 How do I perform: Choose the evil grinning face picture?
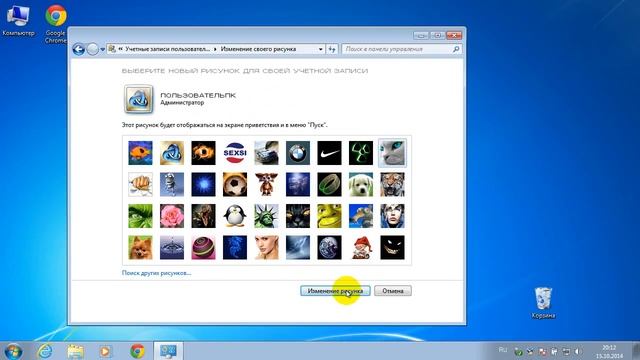click(x=392, y=247)
